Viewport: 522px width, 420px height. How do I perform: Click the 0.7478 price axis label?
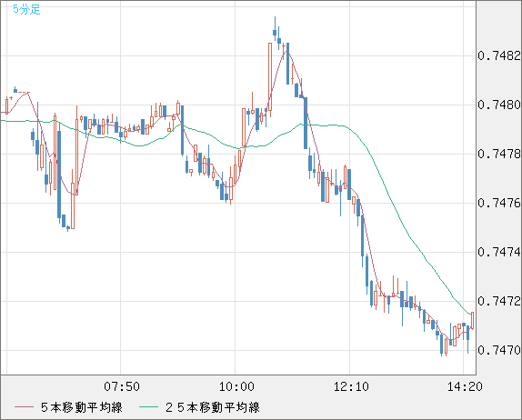(x=499, y=154)
